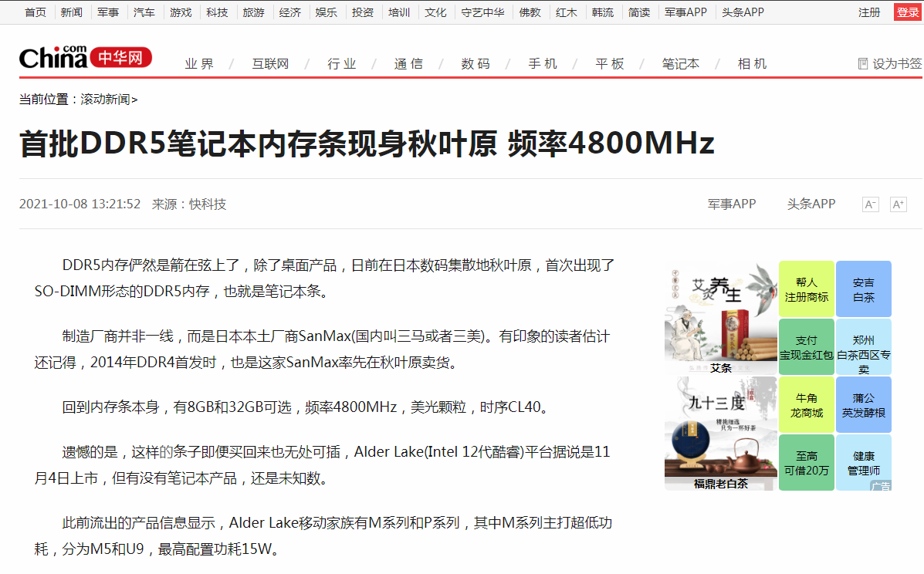Open 守艺中华 in top navigation
924x574 pixels.
(482, 12)
